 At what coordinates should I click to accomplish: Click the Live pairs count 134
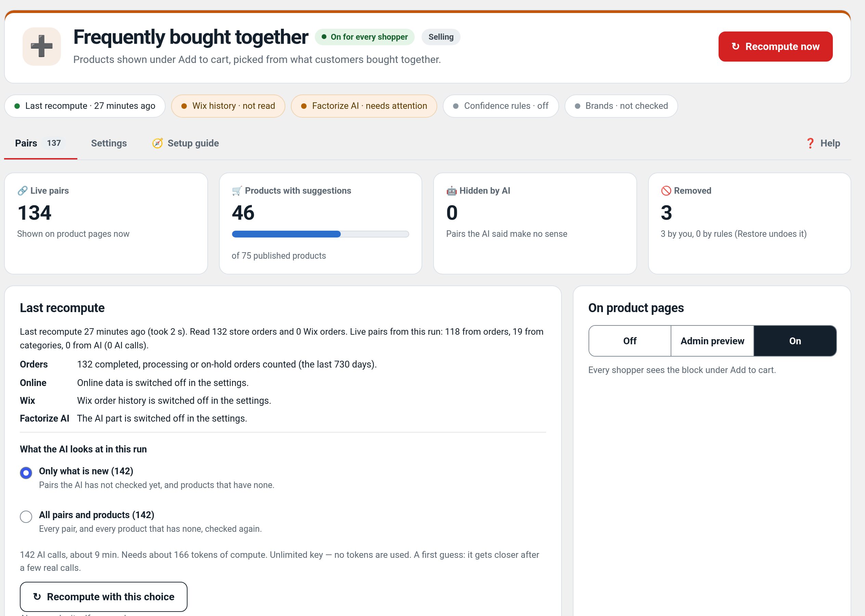coord(34,213)
